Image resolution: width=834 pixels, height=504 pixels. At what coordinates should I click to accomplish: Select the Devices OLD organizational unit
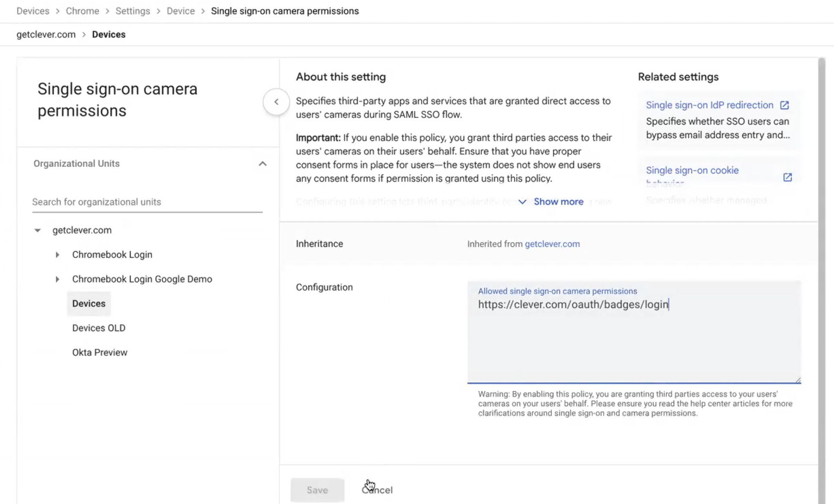[x=99, y=328]
